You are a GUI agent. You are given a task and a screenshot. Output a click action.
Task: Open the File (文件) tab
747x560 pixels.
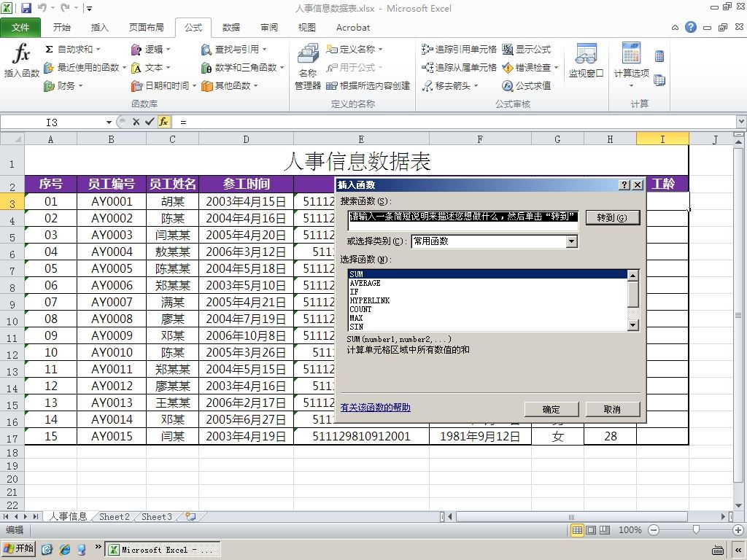[x=20, y=28]
